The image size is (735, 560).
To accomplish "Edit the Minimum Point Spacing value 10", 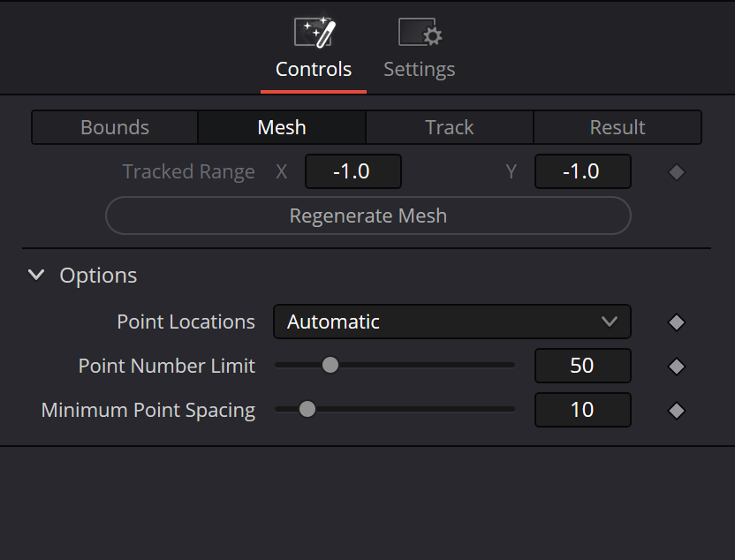I will (x=583, y=410).
